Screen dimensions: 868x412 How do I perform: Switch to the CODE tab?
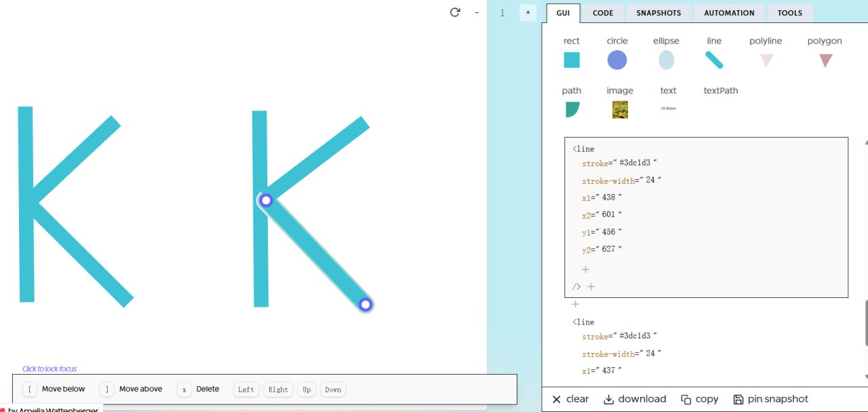click(603, 13)
